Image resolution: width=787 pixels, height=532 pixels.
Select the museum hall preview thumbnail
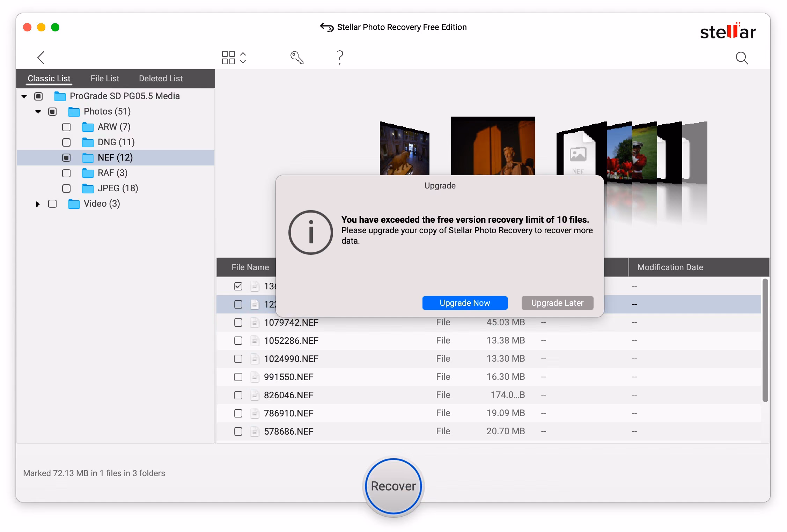(x=404, y=149)
